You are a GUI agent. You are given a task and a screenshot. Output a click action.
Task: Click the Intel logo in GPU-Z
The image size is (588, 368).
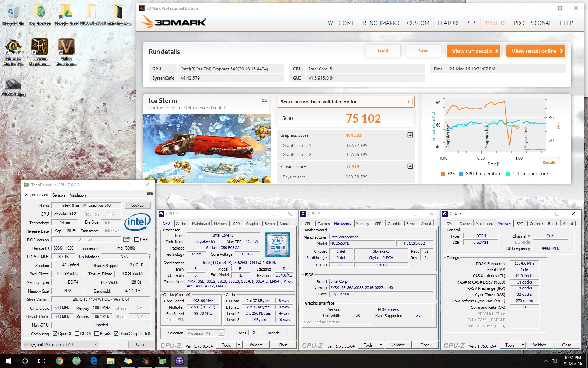click(138, 222)
